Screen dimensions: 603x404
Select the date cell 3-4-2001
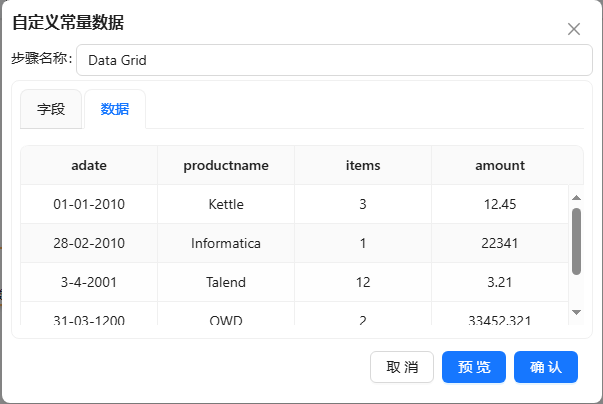(89, 282)
